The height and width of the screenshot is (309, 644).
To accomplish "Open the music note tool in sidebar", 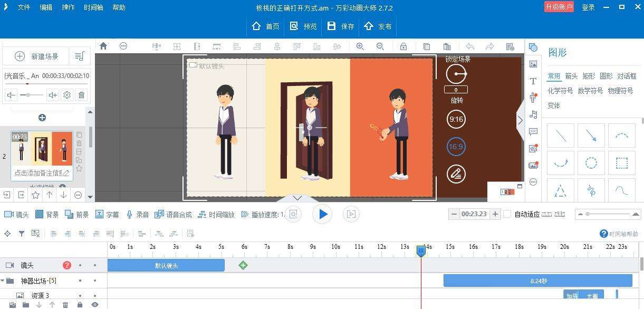I will click(533, 114).
